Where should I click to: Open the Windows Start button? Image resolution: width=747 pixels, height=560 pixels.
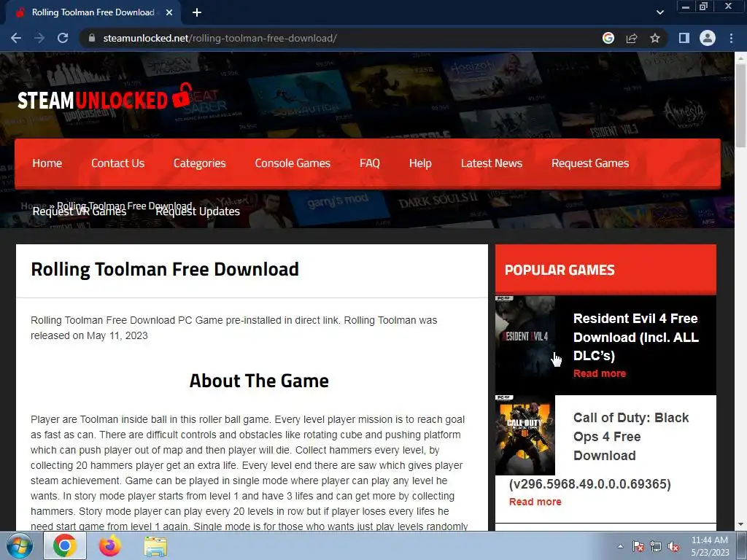click(x=19, y=545)
